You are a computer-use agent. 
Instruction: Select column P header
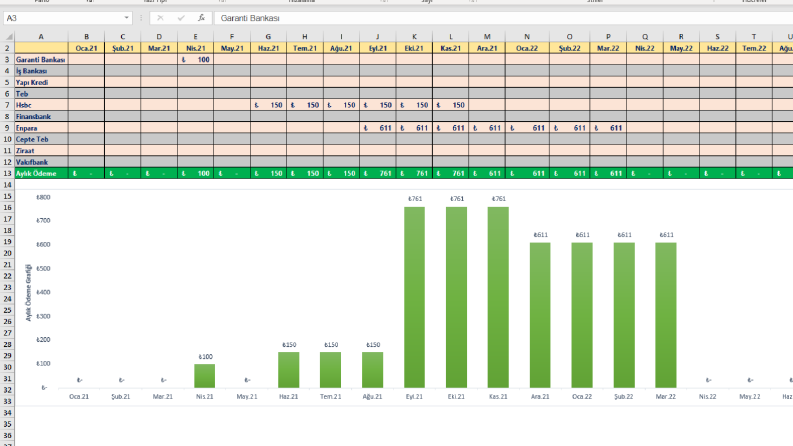pos(608,36)
